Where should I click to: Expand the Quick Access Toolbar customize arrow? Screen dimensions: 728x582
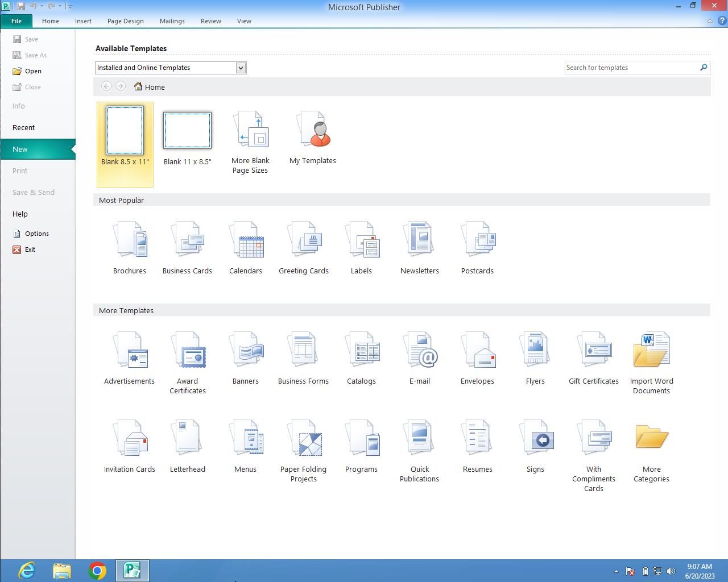pos(71,6)
